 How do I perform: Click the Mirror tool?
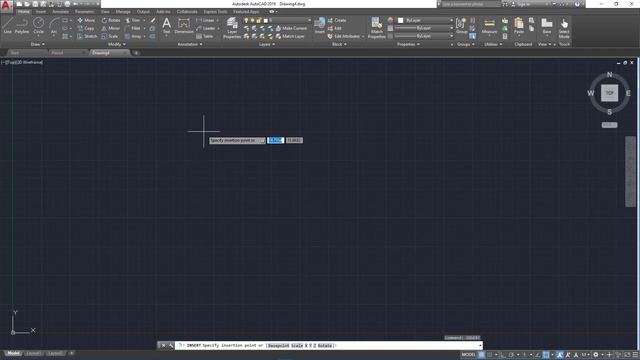[x=111, y=28]
